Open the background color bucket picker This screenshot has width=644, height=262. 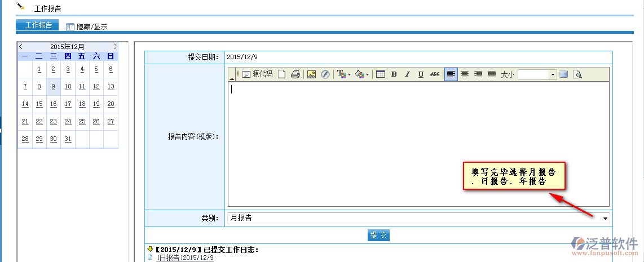pyautogui.click(x=362, y=74)
